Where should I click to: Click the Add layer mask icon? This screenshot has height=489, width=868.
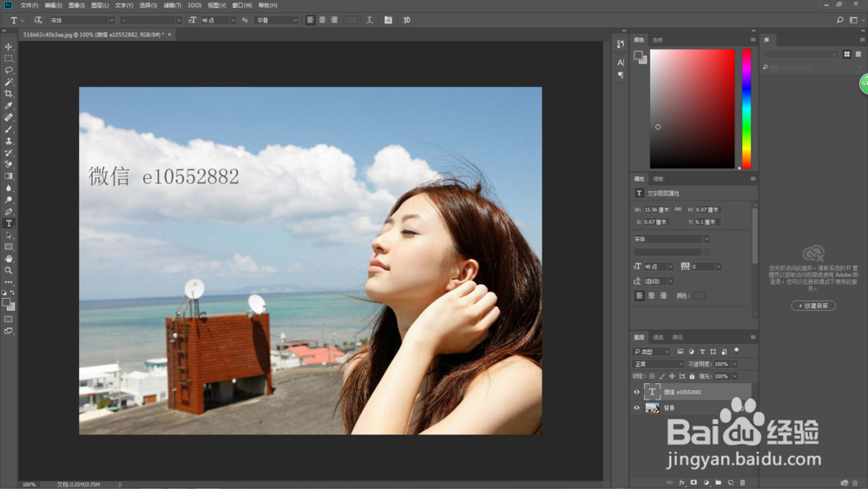click(x=694, y=482)
